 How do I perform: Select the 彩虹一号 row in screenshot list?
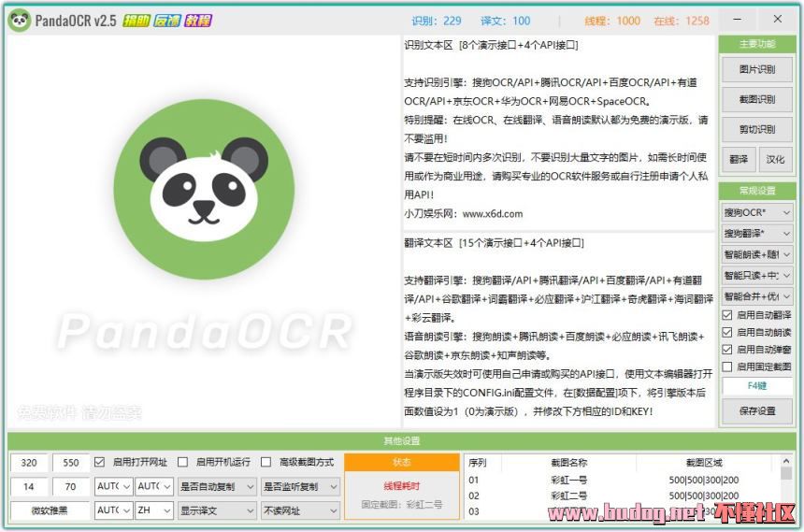(622, 480)
